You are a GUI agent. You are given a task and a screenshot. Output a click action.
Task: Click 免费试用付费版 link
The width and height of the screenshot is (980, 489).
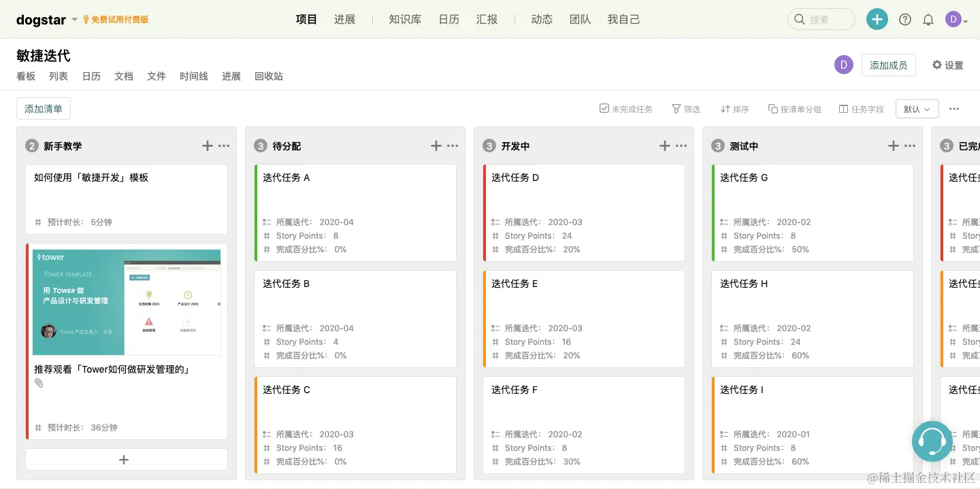pyautogui.click(x=116, y=20)
